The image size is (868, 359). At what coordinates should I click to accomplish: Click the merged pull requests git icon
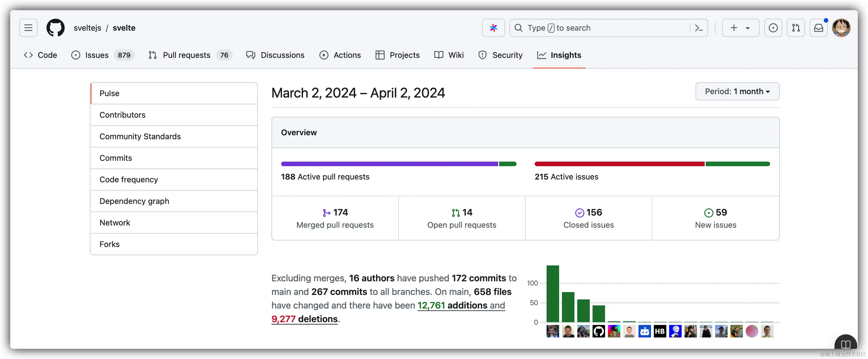coord(325,213)
